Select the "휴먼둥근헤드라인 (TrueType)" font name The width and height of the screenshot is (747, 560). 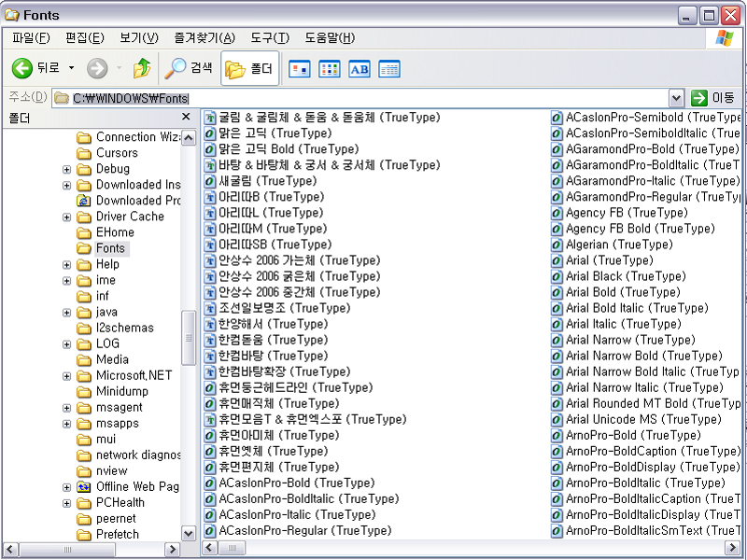[x=296, y=388]
